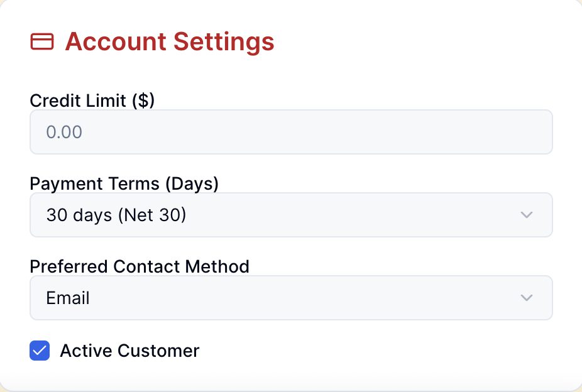Click the credit card icon beside Account Settings
The image size is (582, 392).
(42, 41)
